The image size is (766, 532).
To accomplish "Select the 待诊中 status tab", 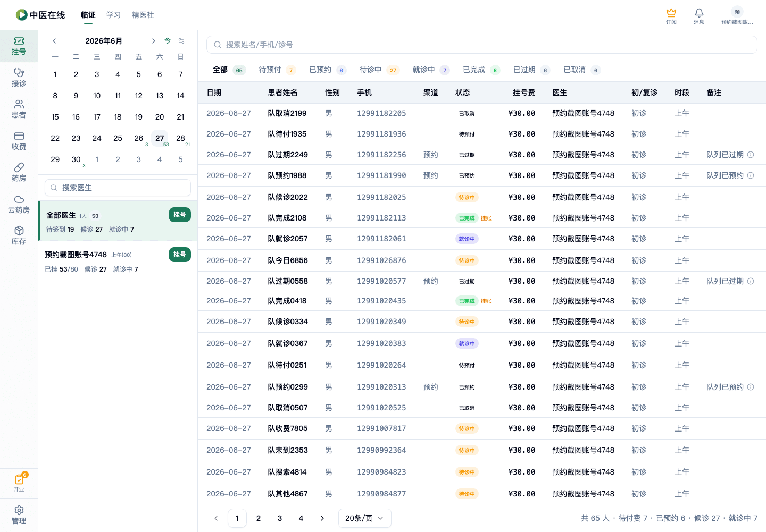I will 379,70.
